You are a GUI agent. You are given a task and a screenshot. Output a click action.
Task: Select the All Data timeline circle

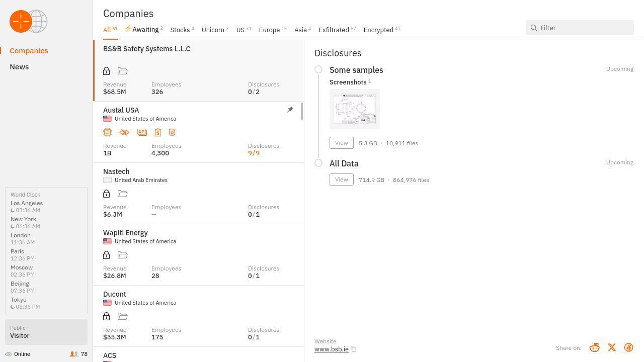(318, 163)
